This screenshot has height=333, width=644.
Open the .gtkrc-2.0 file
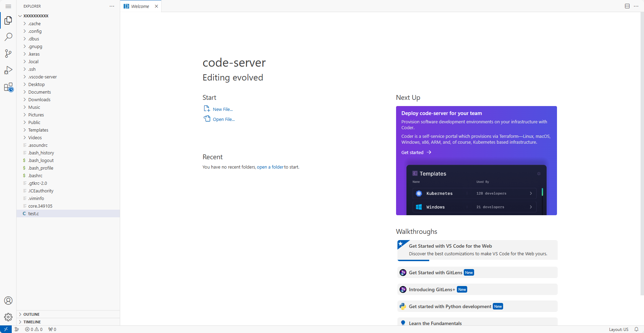coord(68,183)
